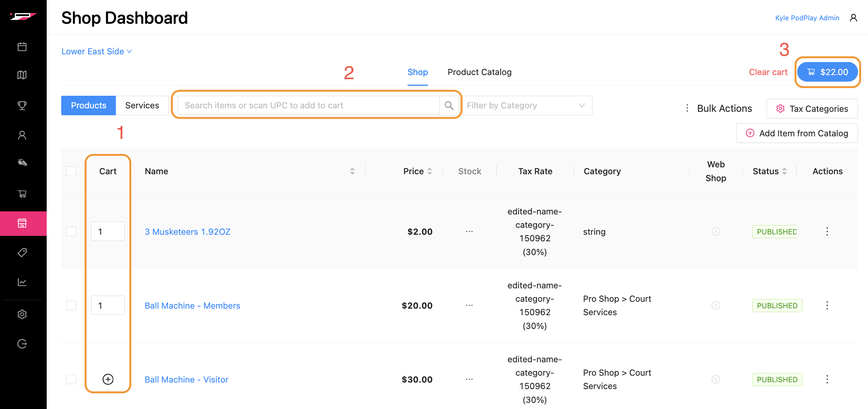Screen dimensions: 868x409
Task: Click the search magnifier icon
Action: (x=449, y=105)
